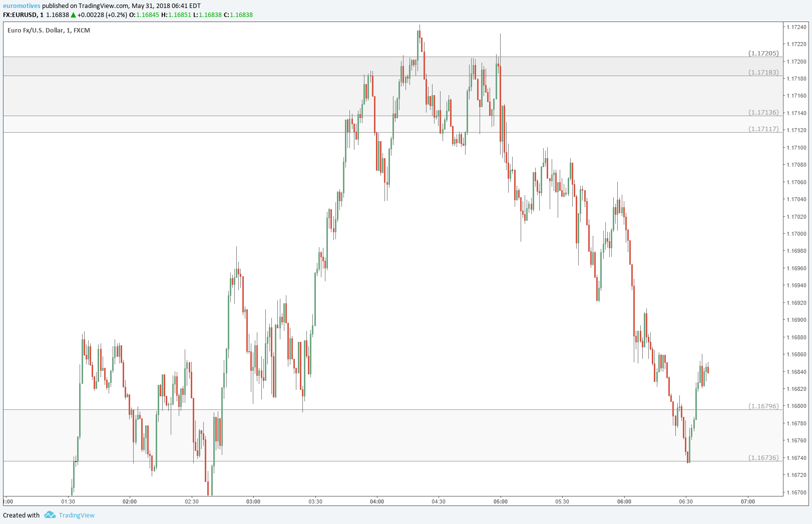The width and height of the screenshot is (812, 524).
Task: Click the 02:00 time axis label
Action: (x=130, y=501)
